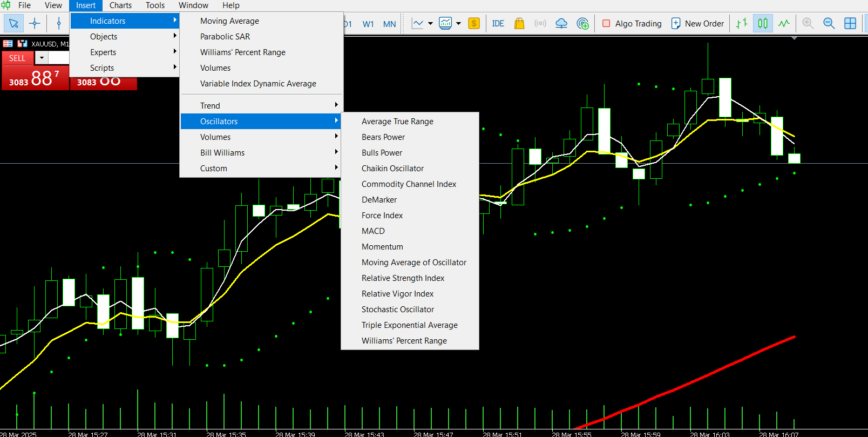Select W1 weekly timeframe
The height and width of the screenshot is (437, 868).
(x=368, y=24)
